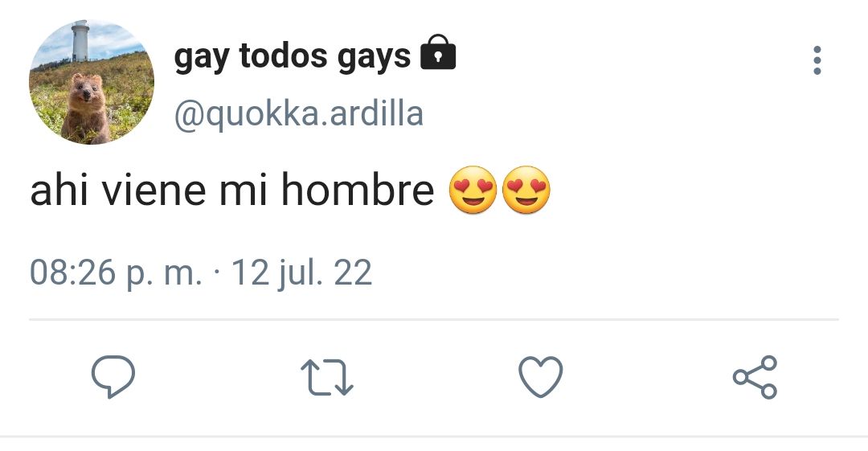This screenshot has height=451, width=868.
Task: Like the tweet with the heart icon
Action: pos(540,377)
